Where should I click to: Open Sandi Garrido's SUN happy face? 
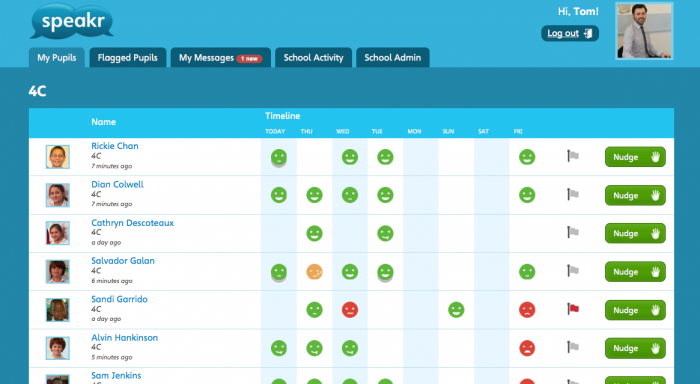tap(456, 310)
